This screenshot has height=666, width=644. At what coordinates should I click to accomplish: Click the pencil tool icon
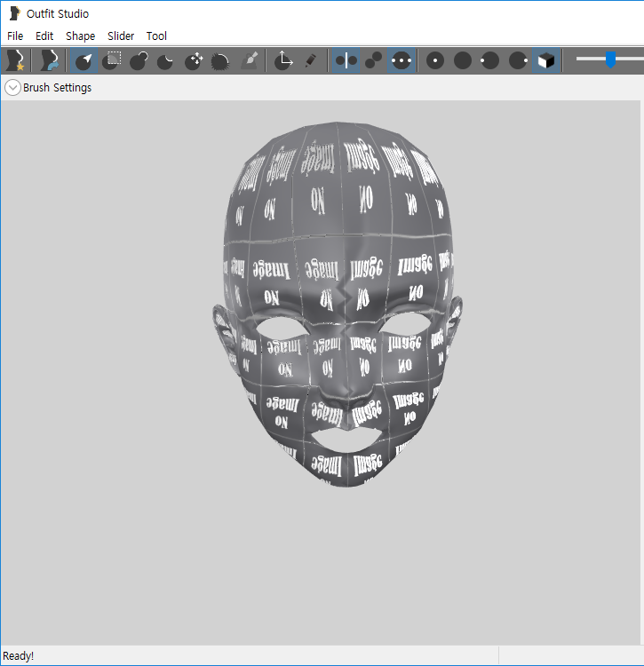click(x=311, y=60)
